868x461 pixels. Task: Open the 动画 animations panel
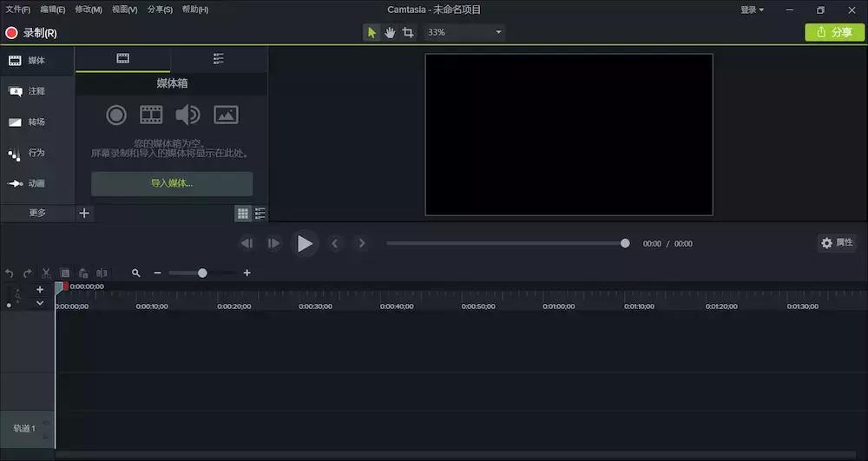pyautogui.click(x=37, y=183)
